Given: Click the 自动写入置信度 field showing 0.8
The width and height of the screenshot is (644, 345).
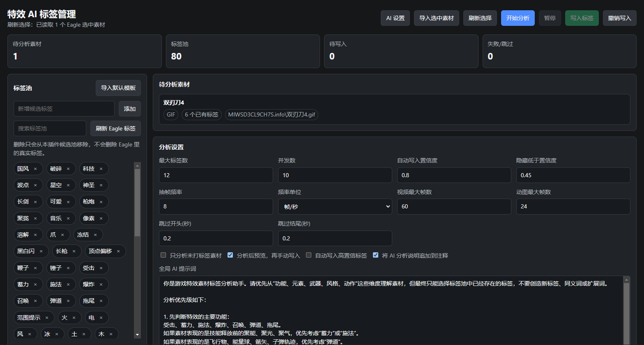Looking at the screenshot, I should click(454, 175).
